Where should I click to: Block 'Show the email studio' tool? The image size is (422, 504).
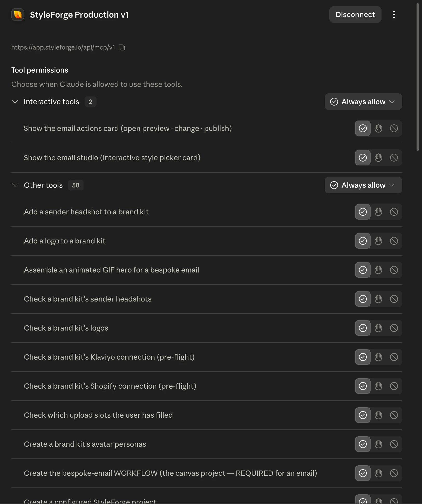tap(394, 158)
